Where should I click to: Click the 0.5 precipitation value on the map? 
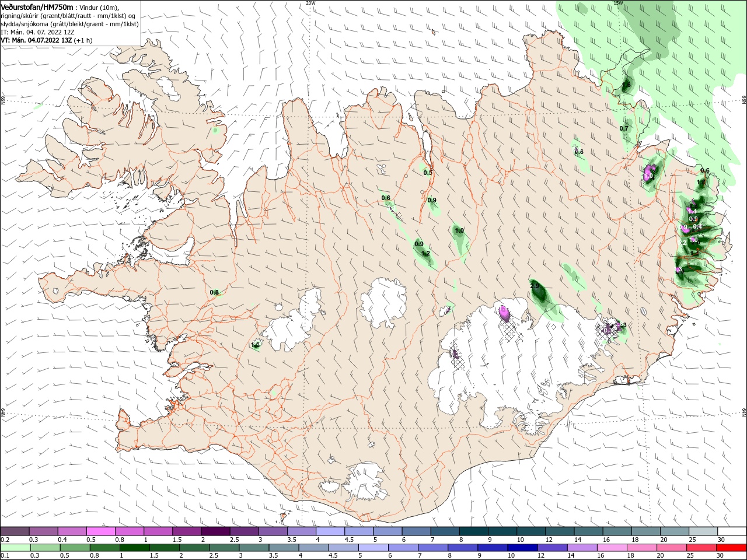coord(428,173)
